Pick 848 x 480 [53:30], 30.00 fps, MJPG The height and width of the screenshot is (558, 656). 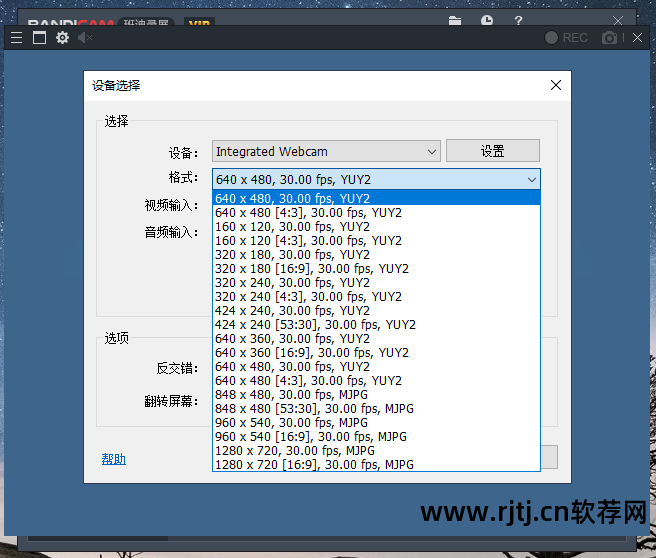(377, 409)
